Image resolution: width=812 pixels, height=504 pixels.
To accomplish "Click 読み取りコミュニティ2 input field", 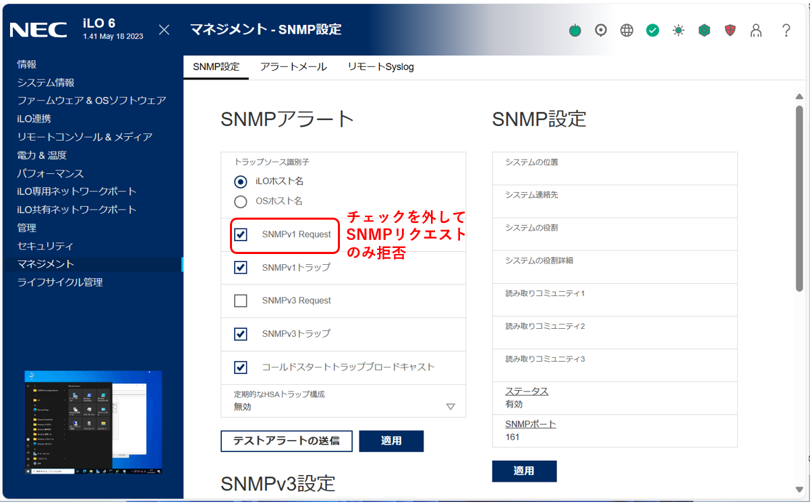I will point(614,332).
